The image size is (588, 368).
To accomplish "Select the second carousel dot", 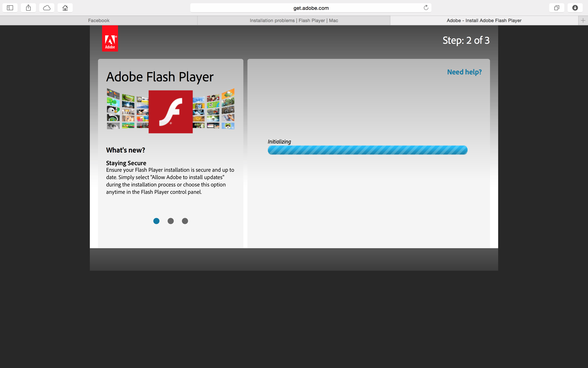I will 171,221.
